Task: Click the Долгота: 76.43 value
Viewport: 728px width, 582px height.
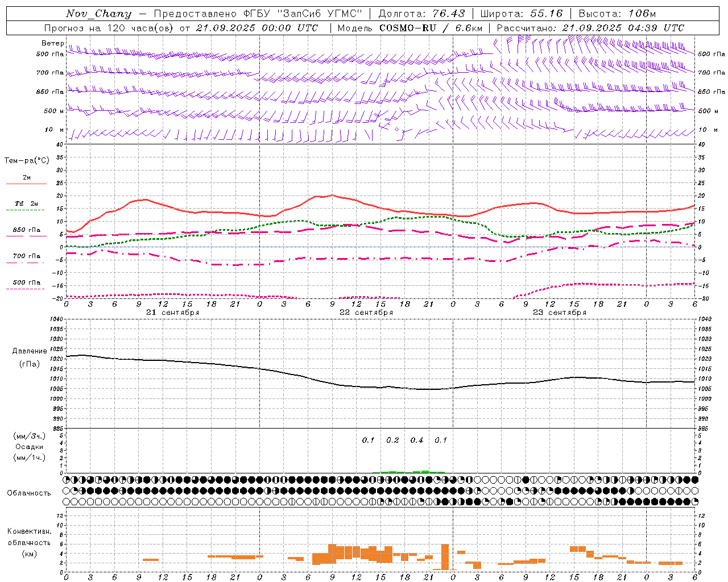Action: (421, 14)
